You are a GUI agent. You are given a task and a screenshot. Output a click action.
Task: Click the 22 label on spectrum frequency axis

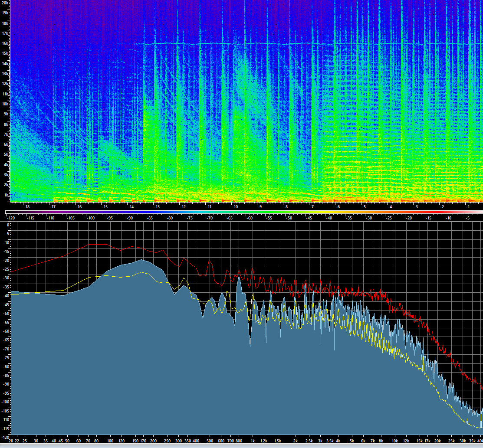pos(16,441)
